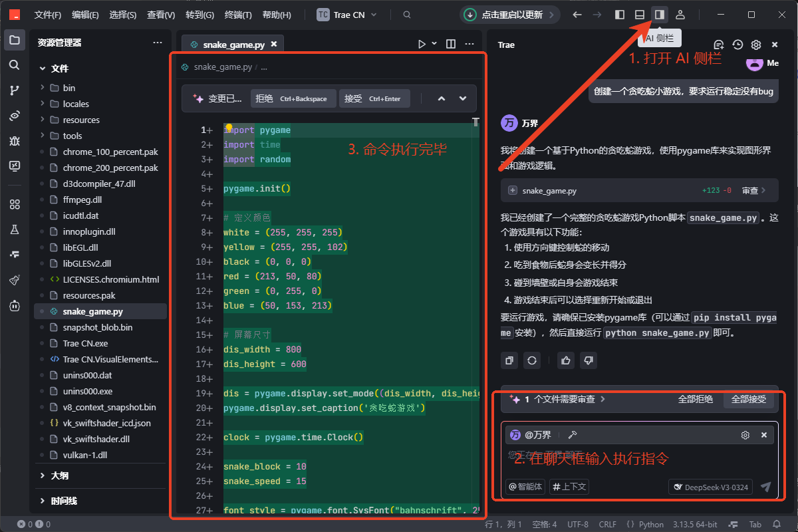798x532 pixels.
Task: Click the new chat icon in Trae panel
Action: coord(719,45)
